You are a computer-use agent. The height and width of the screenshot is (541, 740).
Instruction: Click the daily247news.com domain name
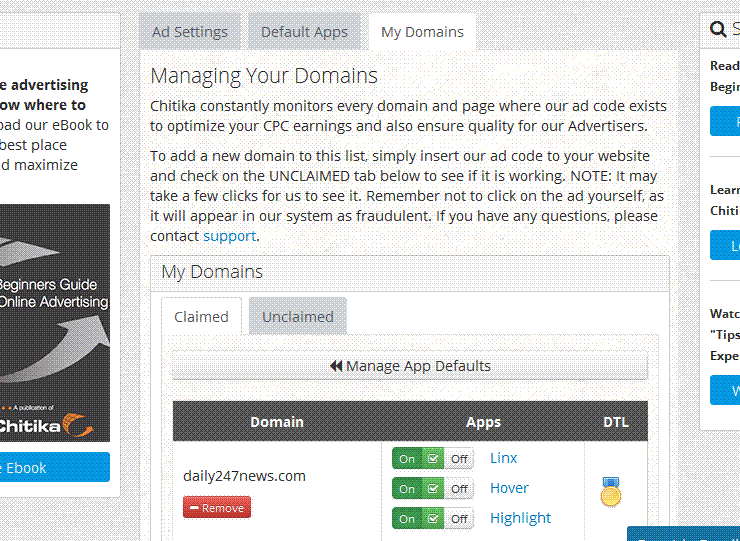[244, 476]
